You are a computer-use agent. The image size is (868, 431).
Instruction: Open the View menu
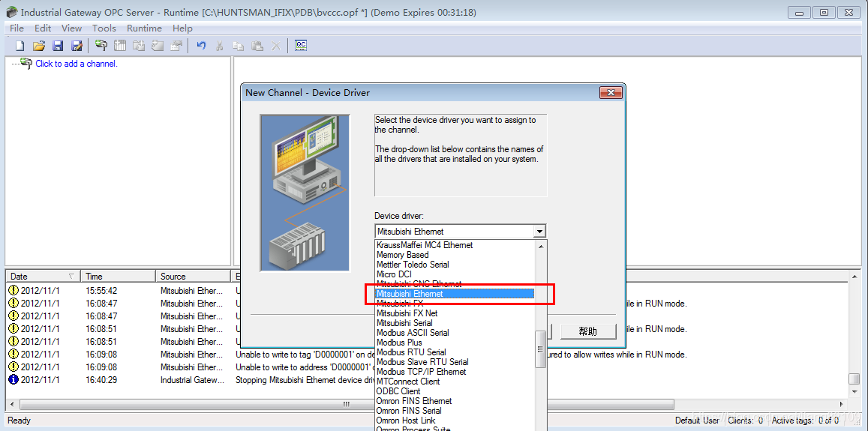click(71, 28)
